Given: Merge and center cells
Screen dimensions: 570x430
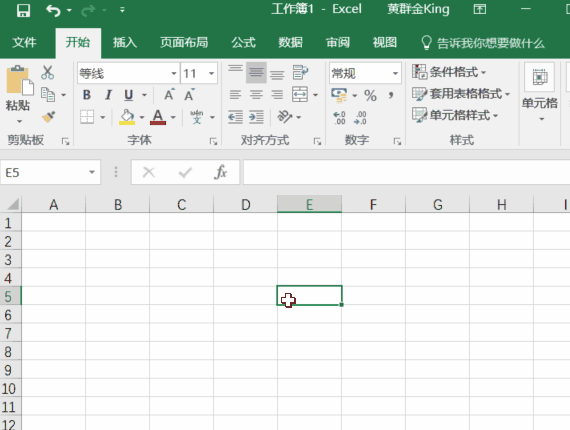Looking at the screenshot, I should coord(300,95).
